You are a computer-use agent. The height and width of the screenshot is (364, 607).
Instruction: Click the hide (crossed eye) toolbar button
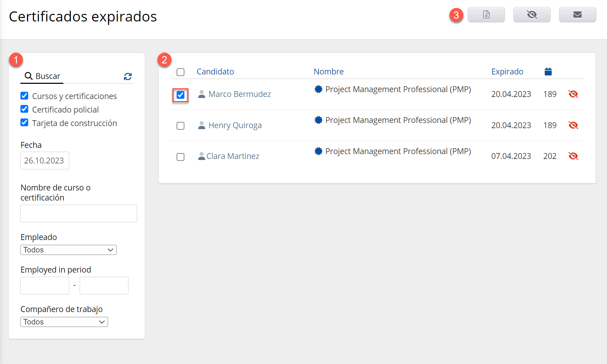pos(532,15)
